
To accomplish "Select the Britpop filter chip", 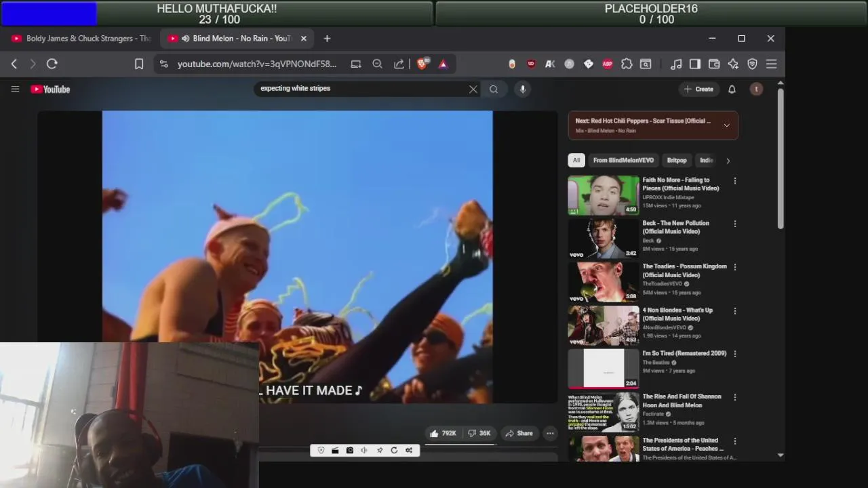I will [677, 161].
